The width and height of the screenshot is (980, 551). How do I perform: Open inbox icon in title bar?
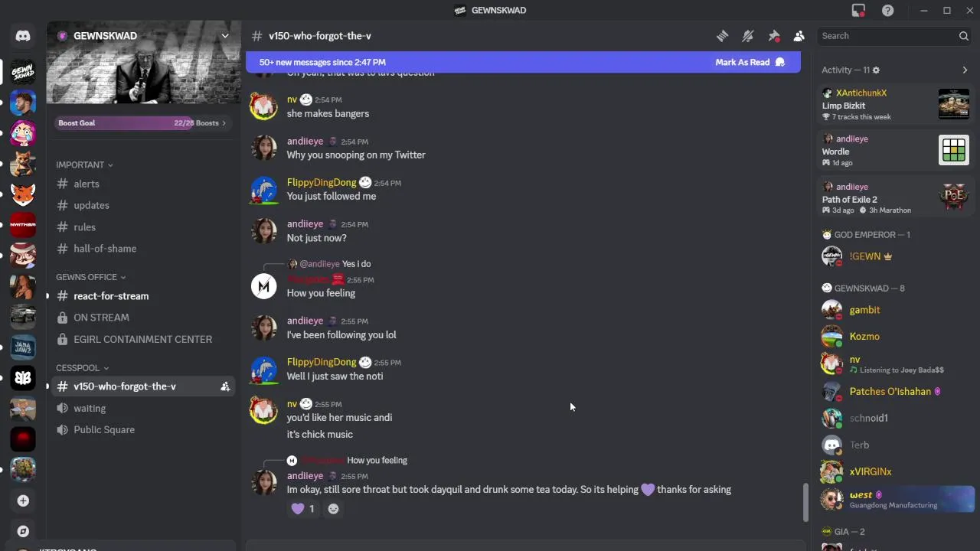pos(858,10)
